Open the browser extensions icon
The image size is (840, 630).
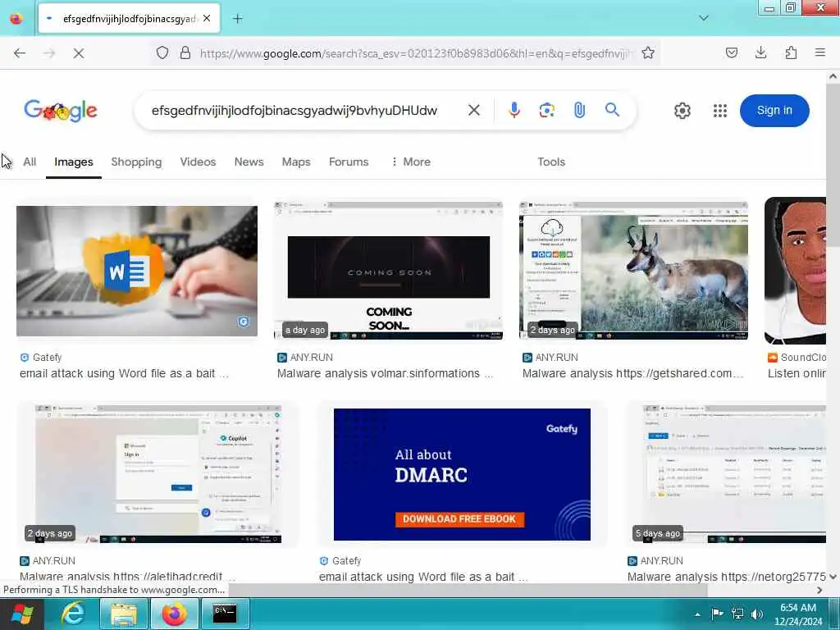[x=792, y=52]
